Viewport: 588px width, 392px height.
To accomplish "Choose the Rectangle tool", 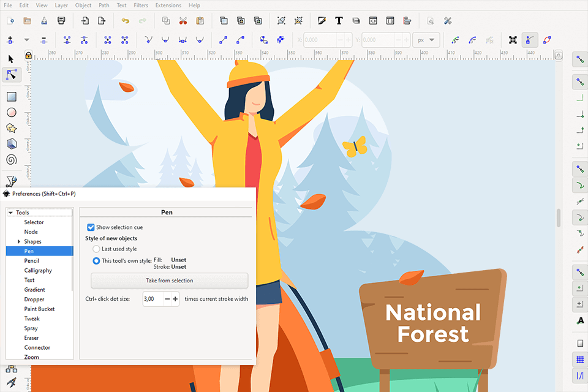I will 11,97.
